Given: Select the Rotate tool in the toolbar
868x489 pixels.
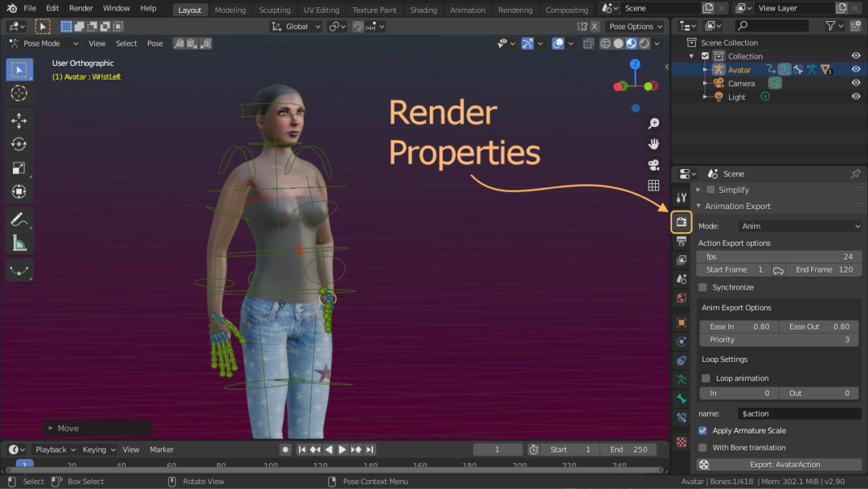Looking at the screenshot, I should click(19, 145).
